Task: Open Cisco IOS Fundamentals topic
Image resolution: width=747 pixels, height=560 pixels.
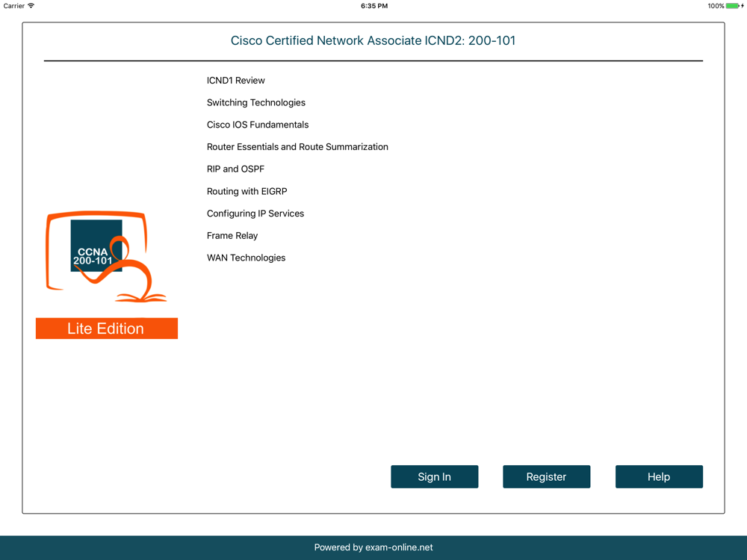Action: [x=257, y=125]
